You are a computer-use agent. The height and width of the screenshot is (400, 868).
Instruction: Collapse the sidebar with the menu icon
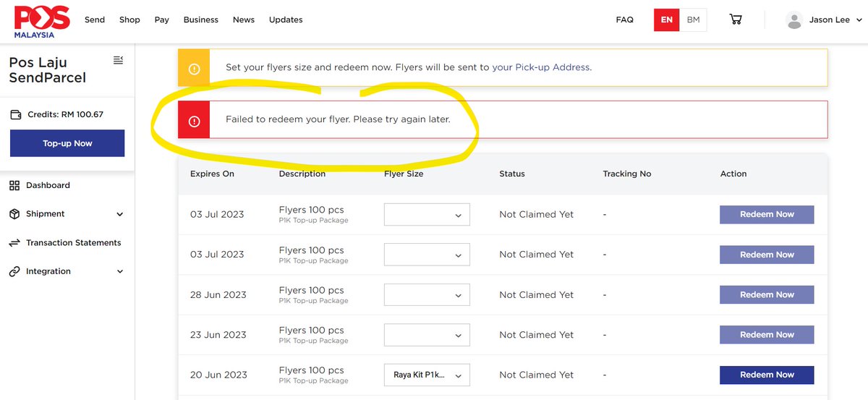[x=119, y=60]
